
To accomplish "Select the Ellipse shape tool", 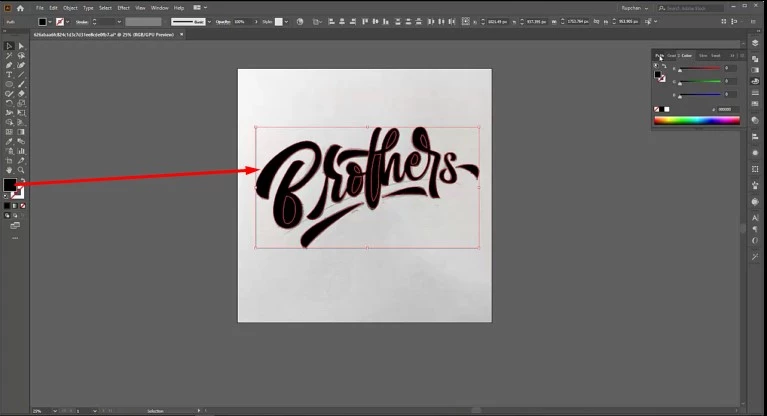I will coord(9,84).
